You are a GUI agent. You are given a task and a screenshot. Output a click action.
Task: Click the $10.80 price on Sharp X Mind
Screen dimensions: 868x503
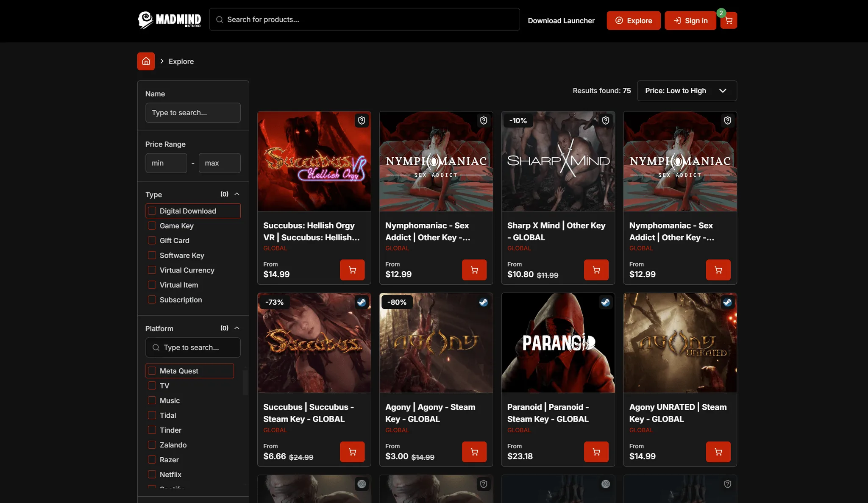pyautogui.click(x=520, y=275)
